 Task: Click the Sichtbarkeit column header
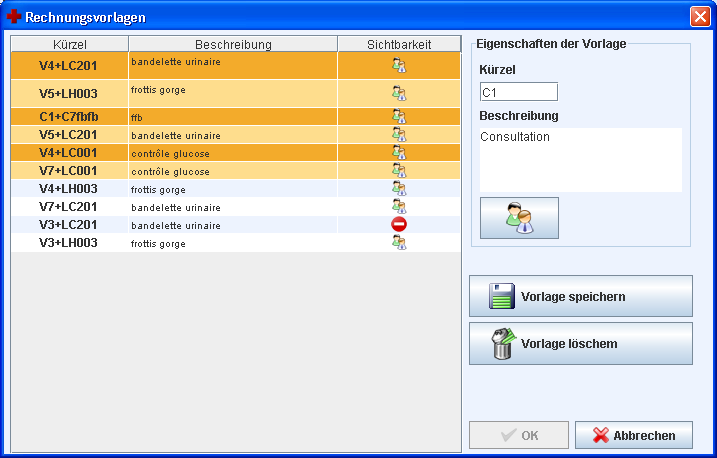[x=399, y=44]
